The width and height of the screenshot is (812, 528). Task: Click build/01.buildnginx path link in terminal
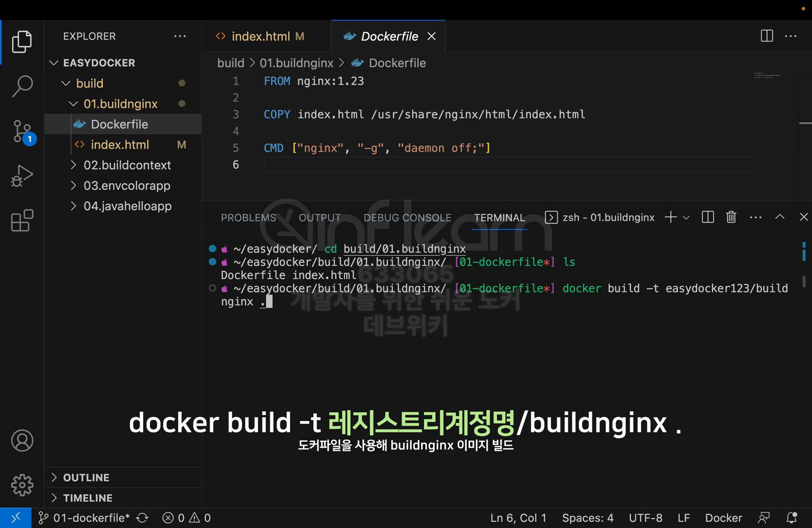(x=405, y=249)
